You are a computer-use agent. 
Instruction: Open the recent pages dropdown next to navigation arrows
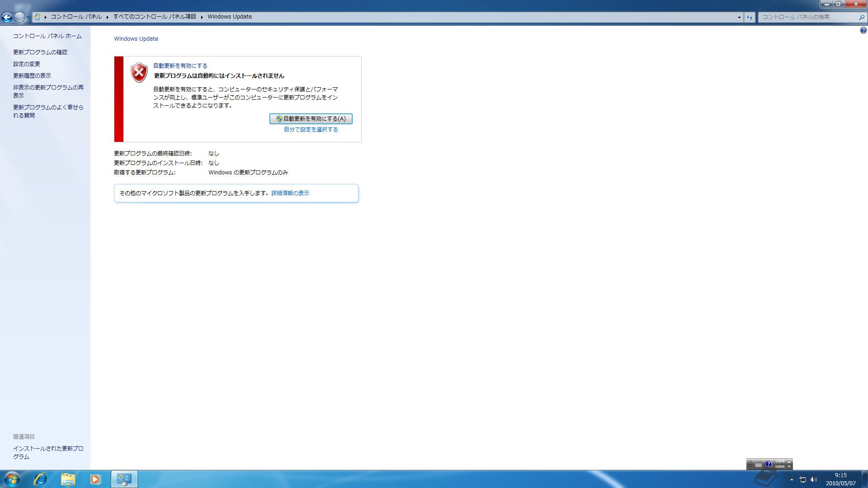point(28,17)
